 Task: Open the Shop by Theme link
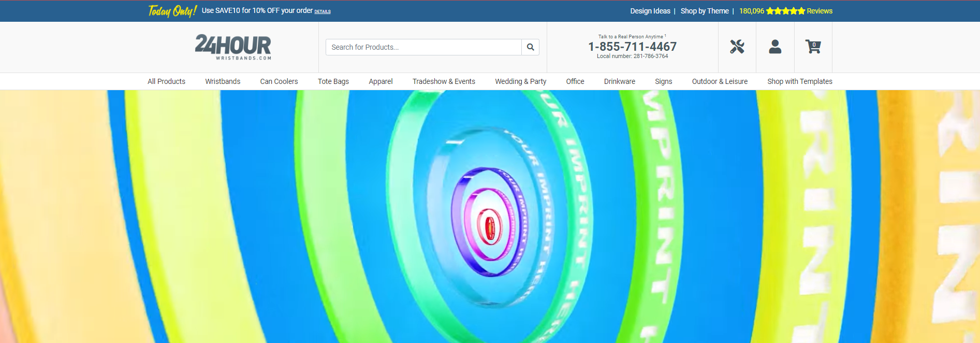704,11
